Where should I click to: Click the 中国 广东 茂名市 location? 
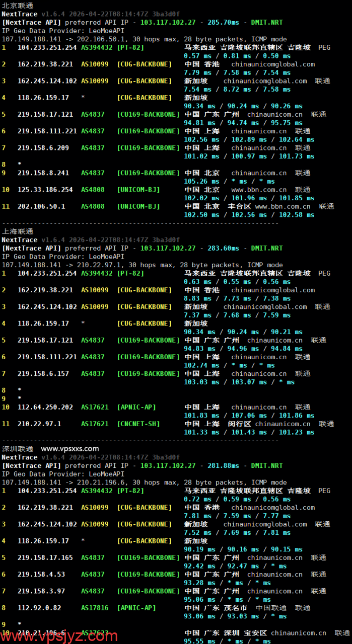coord(216,608)
